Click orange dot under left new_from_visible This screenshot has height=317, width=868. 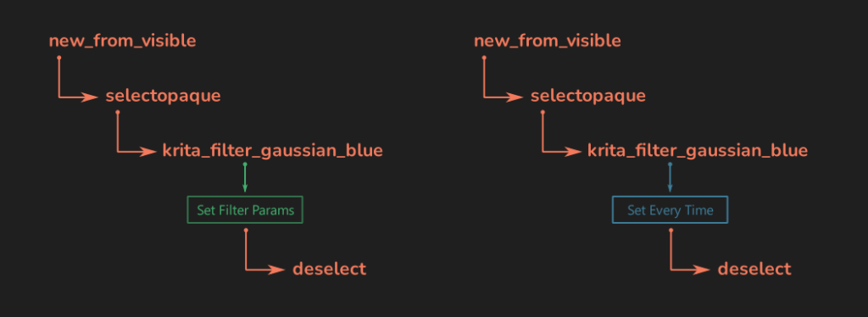tap(59, 58)
